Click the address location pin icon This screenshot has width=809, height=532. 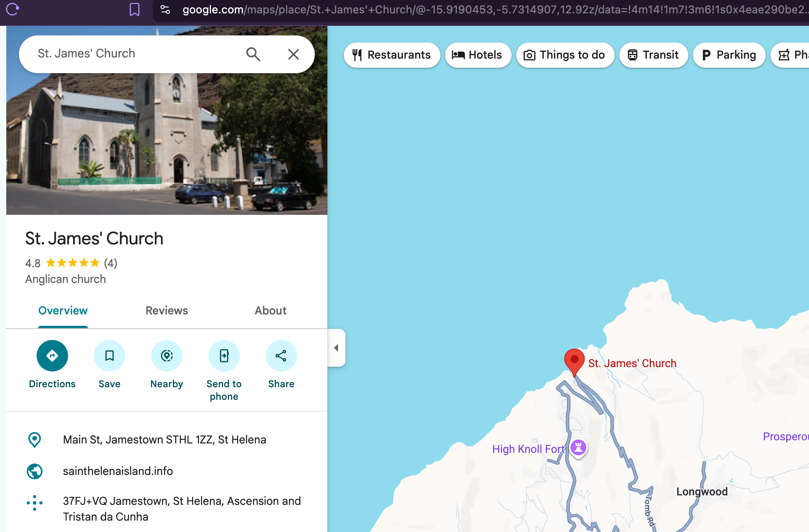35,440
